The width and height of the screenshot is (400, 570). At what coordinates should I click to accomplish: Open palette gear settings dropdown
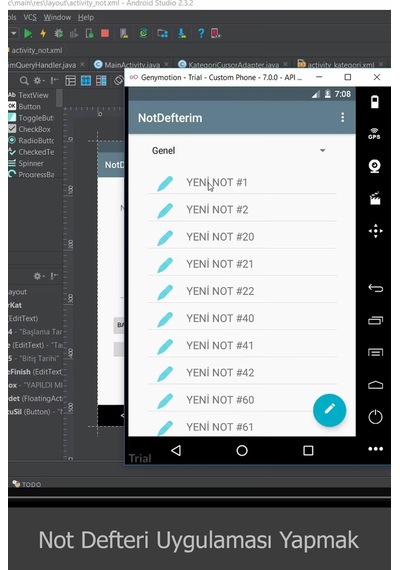[x=39, y=81]
